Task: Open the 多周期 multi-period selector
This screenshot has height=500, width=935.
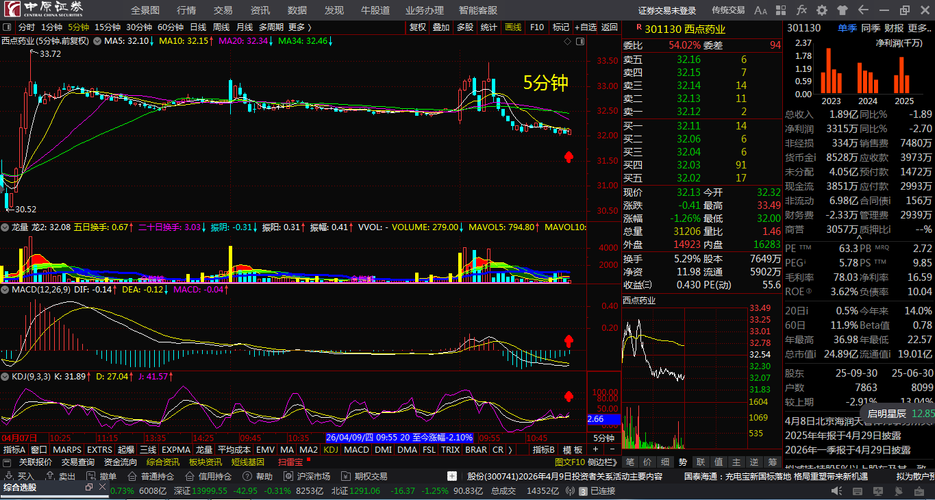Action: 271,27
